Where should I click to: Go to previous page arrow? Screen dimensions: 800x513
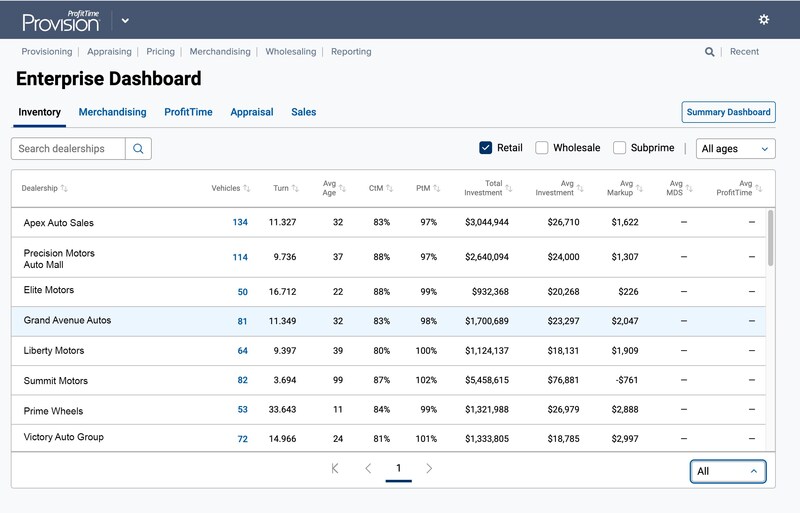click(x=368, y=468)
